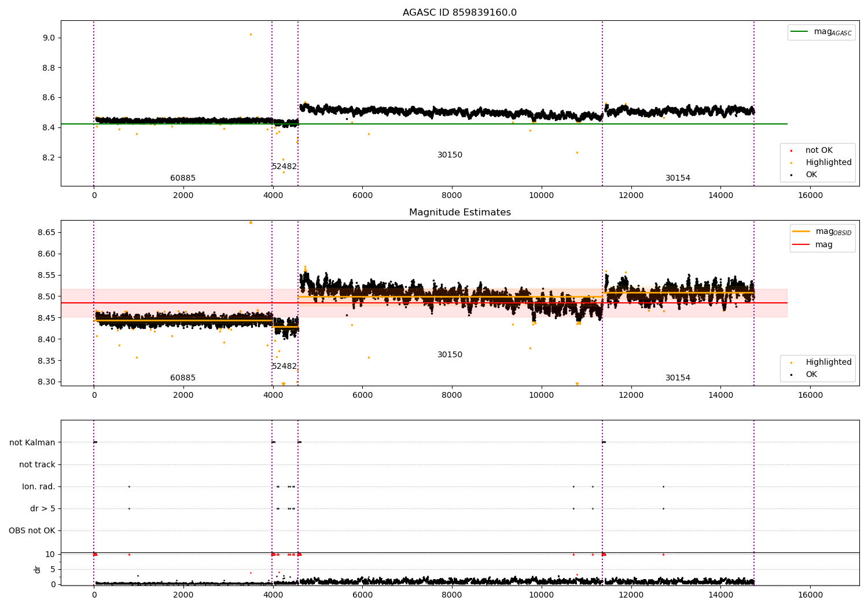Screen dimensions: 868x608
Task: Click the 8.55 y-axis tick label
Action: 47,275
